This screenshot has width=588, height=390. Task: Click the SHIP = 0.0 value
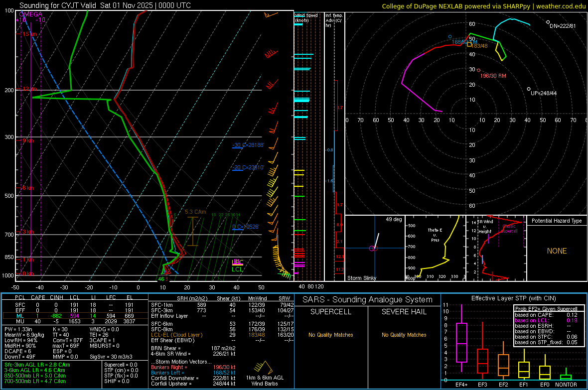click(x=117, y=381)
